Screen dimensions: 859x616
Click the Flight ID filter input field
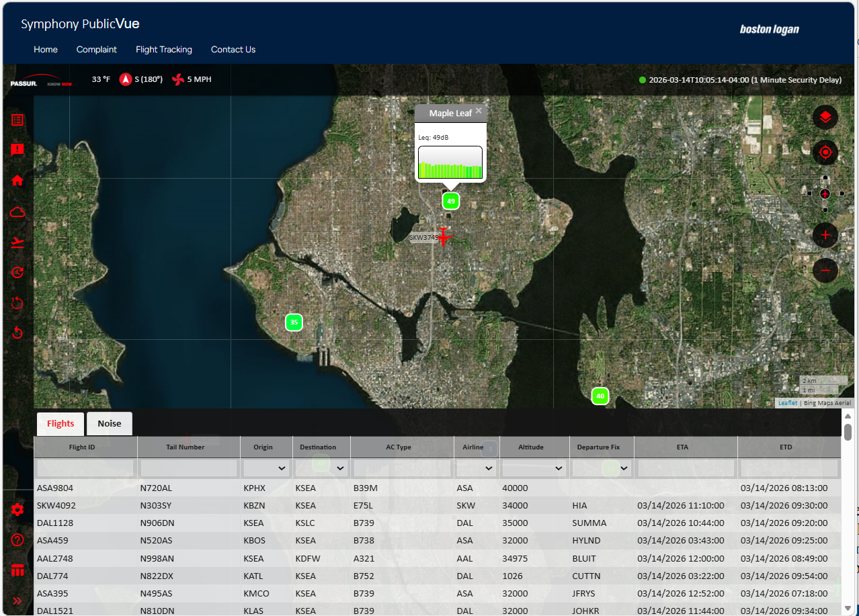tap(85, 468)
